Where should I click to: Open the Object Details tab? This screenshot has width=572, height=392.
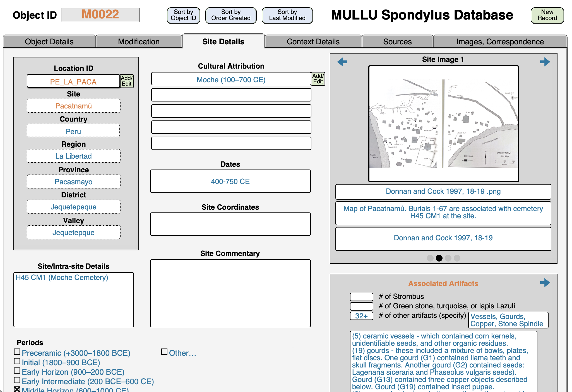point(49,42)
